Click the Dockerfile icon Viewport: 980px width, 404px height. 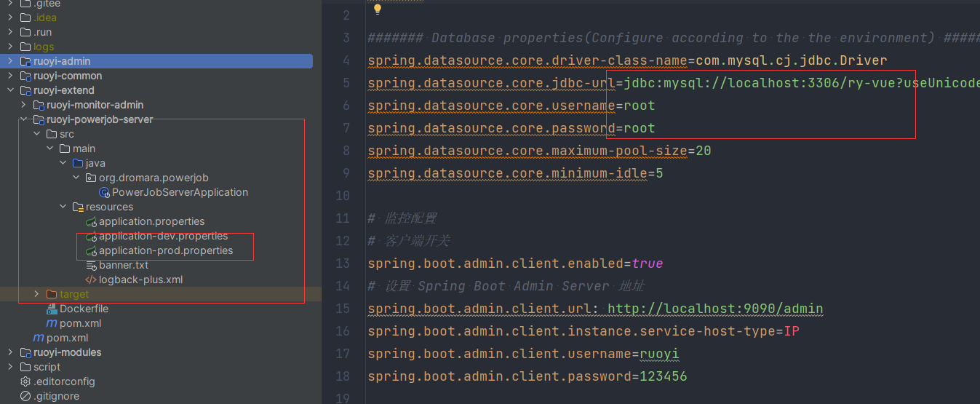(x=52, y=309)
